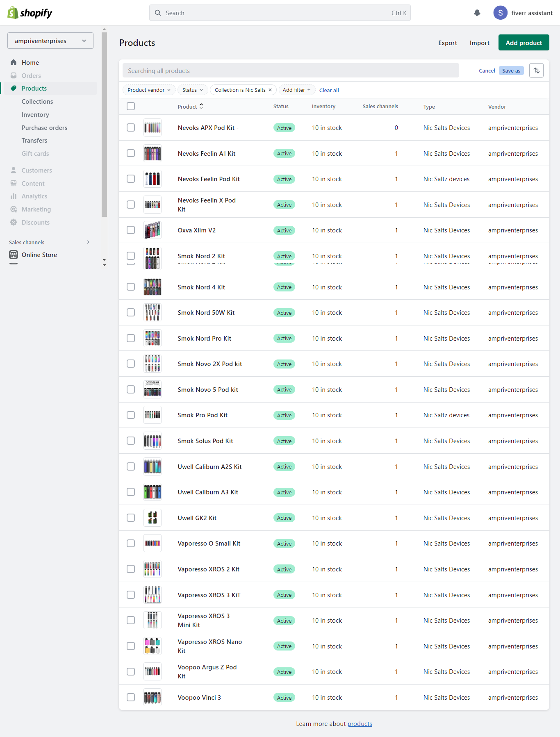Go to Collections in the sidebar

tap(37, 102)
